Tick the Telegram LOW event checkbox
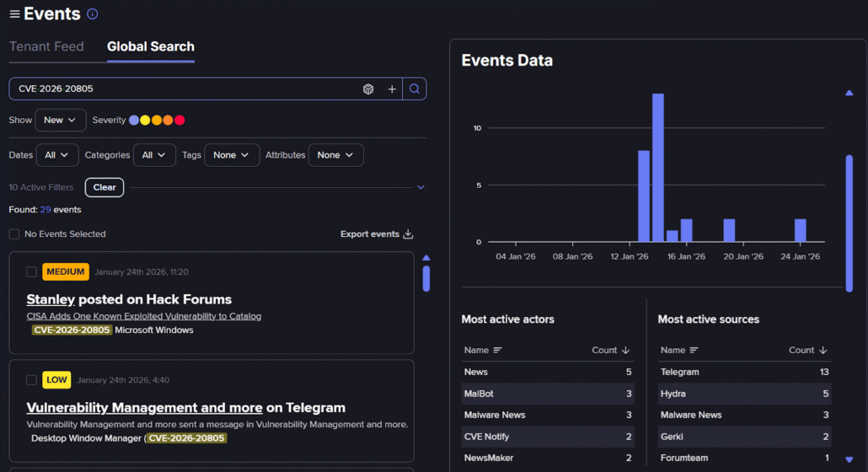Viewport: 868px width, 472px height. click(x=31, y=380)
